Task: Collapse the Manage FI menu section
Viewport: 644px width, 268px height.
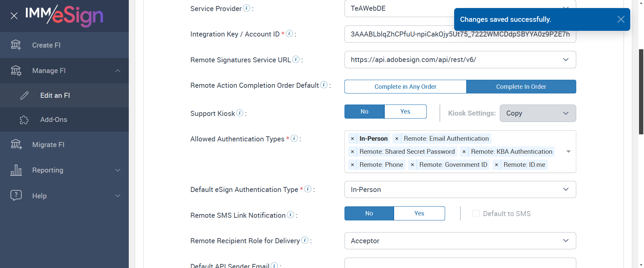Action: point(117,71)
